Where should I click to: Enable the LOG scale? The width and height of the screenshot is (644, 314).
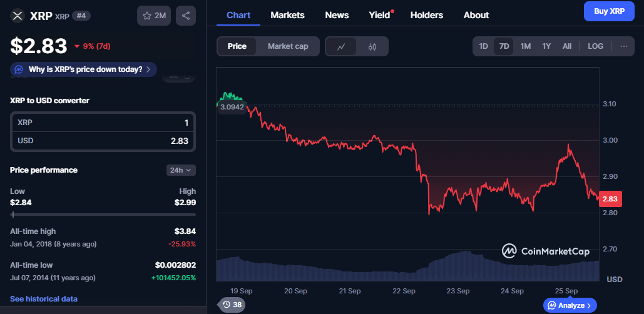point(595,46)
